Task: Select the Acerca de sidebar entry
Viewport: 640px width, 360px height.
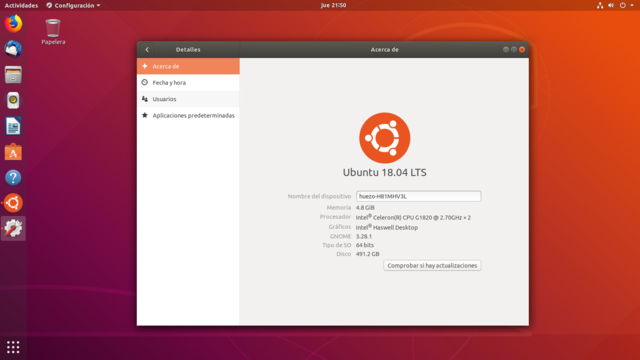Action: [x=188, y=66]
